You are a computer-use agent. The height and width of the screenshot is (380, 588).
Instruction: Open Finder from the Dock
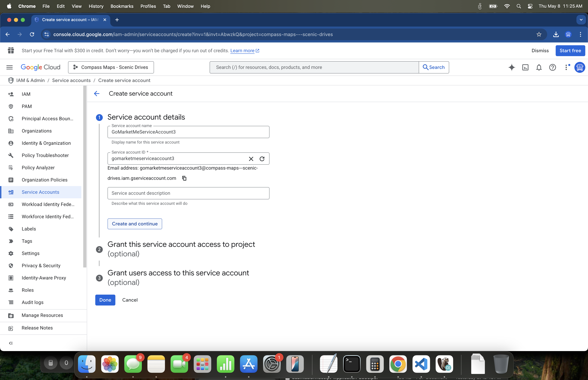pos(87,364)
